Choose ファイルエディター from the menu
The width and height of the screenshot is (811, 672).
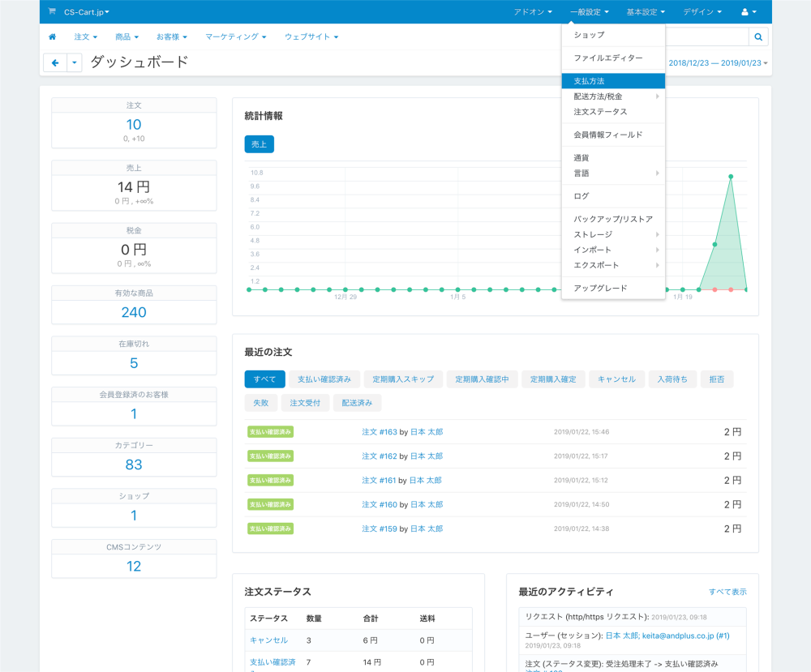(x=608, y=58)
